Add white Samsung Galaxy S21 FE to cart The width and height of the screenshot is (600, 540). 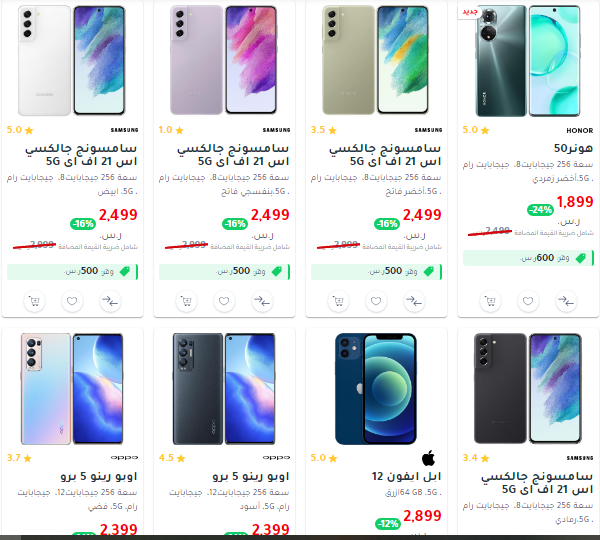click(34, 302)
